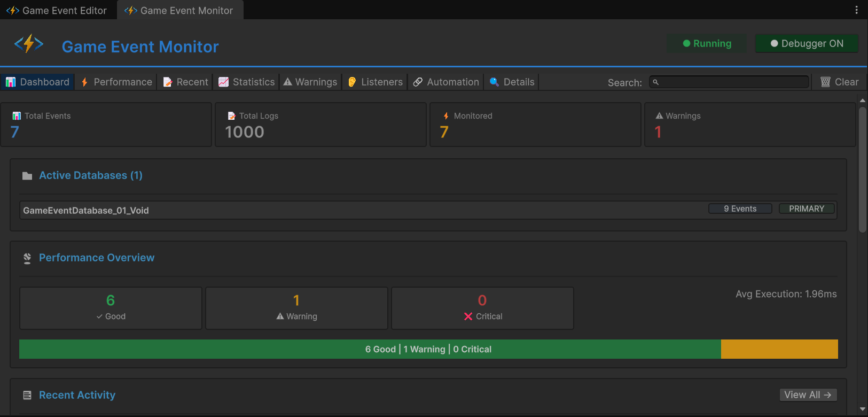868x417 pixels.
Task: Toggle the Running status button
Action: 707,43
